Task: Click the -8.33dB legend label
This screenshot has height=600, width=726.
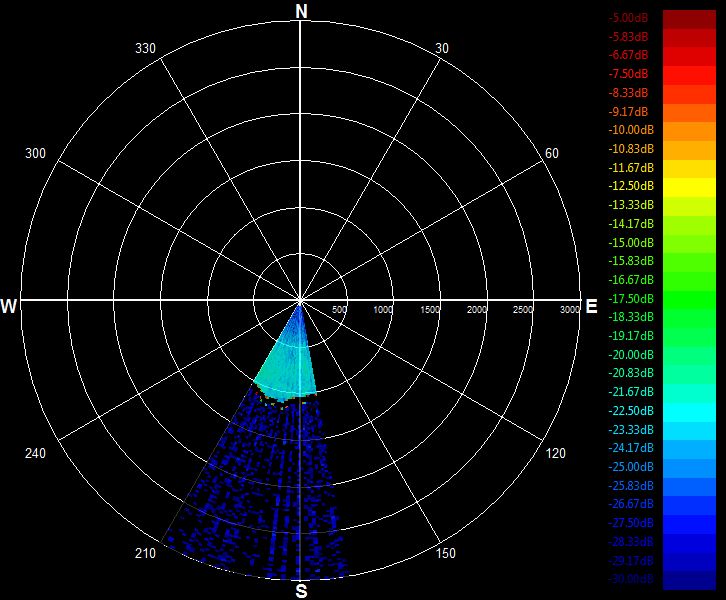Action: (628, 93)
